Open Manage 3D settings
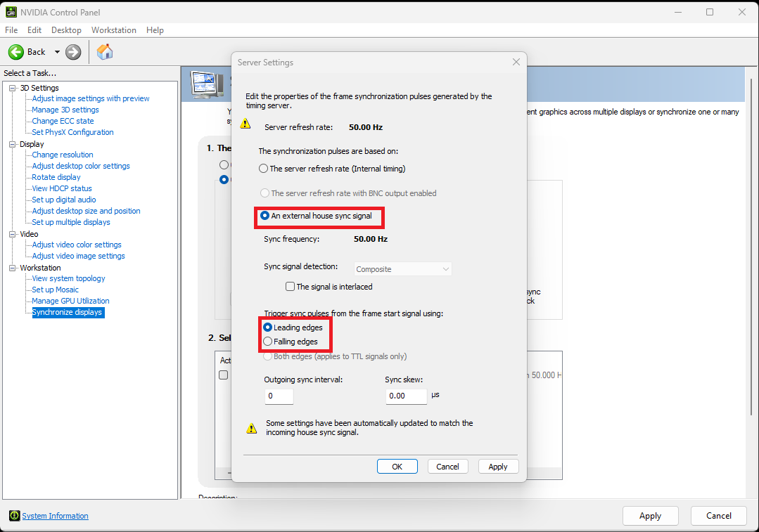The width and height of the screenshot is (759, 532). [x=65, y=110]
